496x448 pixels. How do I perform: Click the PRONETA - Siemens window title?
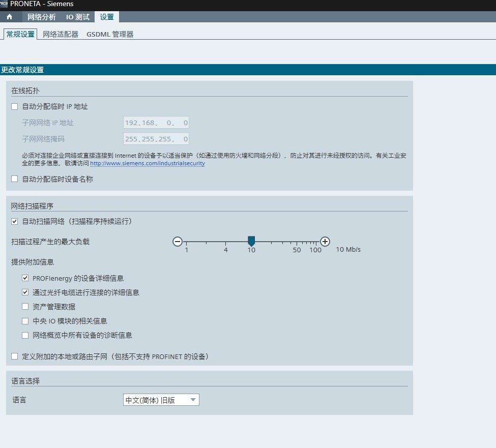42,4
